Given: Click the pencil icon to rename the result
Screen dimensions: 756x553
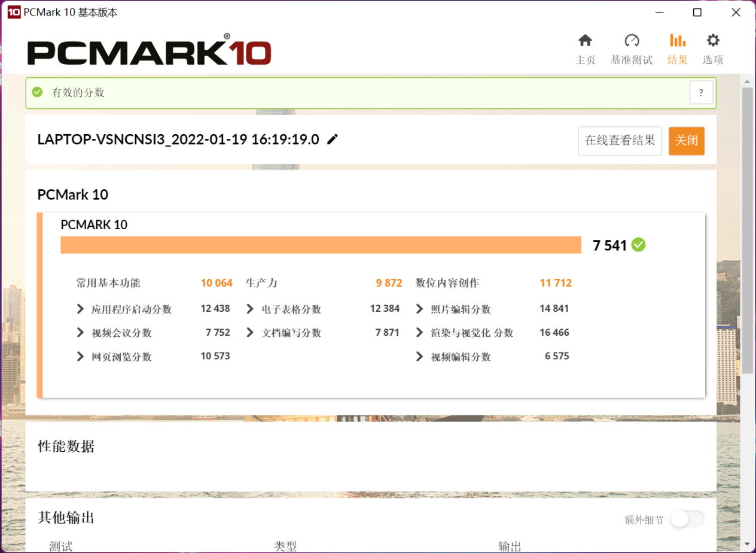Looking at the screenshot, I should coord(333,139).
